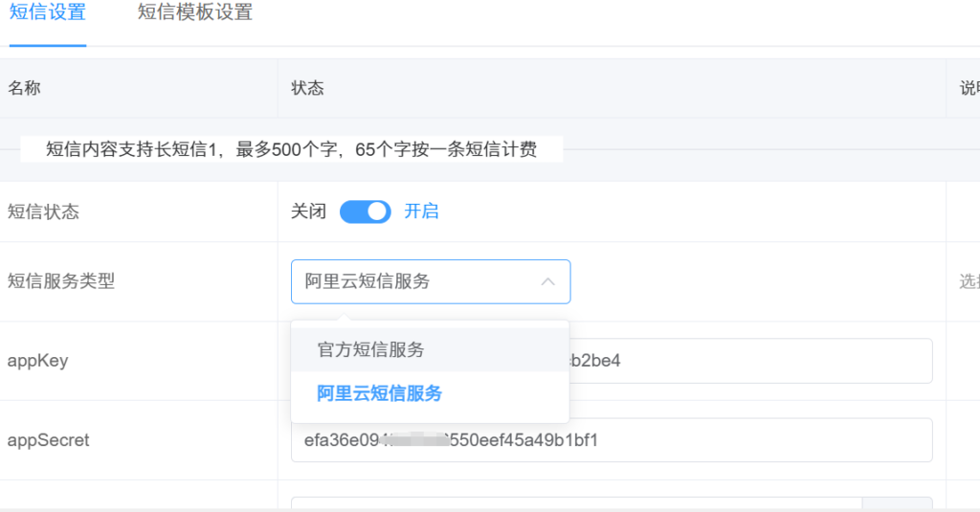Image resolution: width=980 pixels, height=512 pixels.
Task: Click the 状态 column header
Action: pos(307,88)
